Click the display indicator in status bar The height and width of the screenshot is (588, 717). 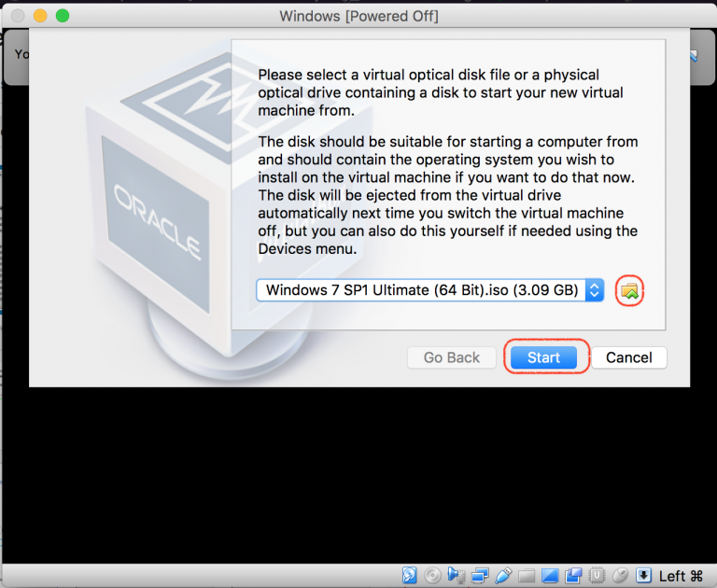[x=550, y=576]
